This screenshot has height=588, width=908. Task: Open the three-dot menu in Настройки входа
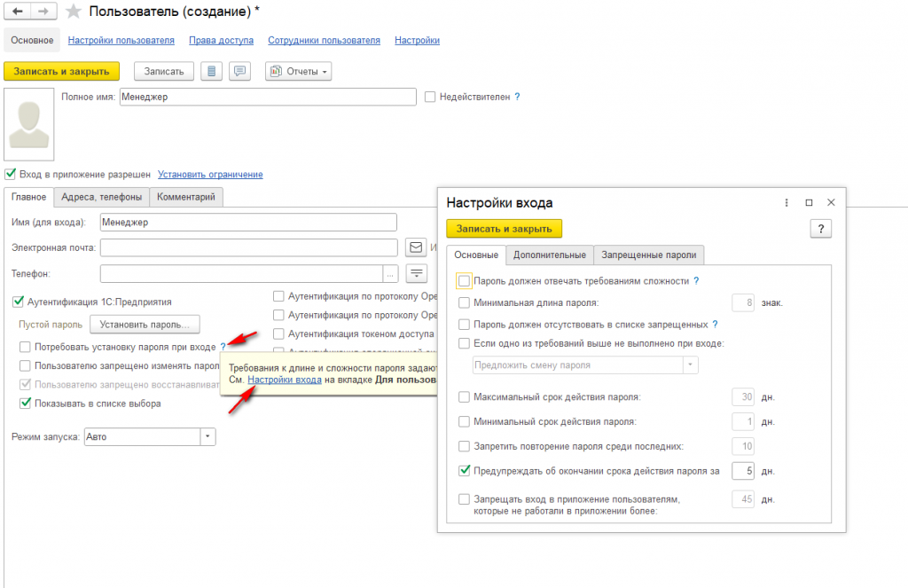pos(787,202)
